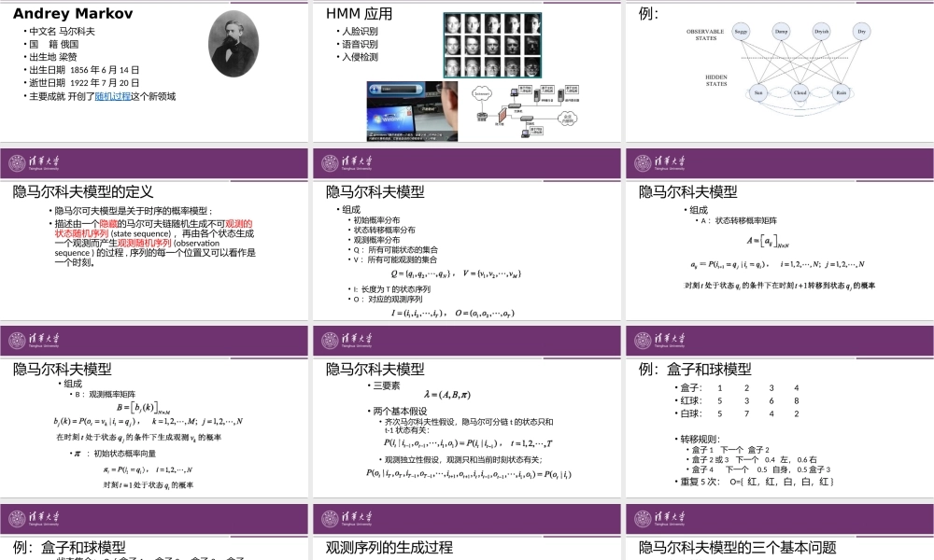Click the Rain hidden state node
This screenshot has height=560, width=934.
point(842,91)
